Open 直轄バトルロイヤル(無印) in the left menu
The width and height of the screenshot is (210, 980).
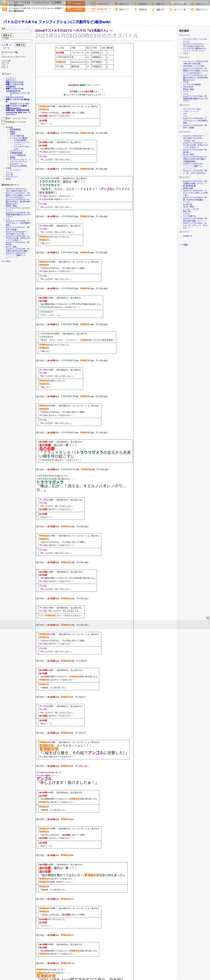coord(16,106)
